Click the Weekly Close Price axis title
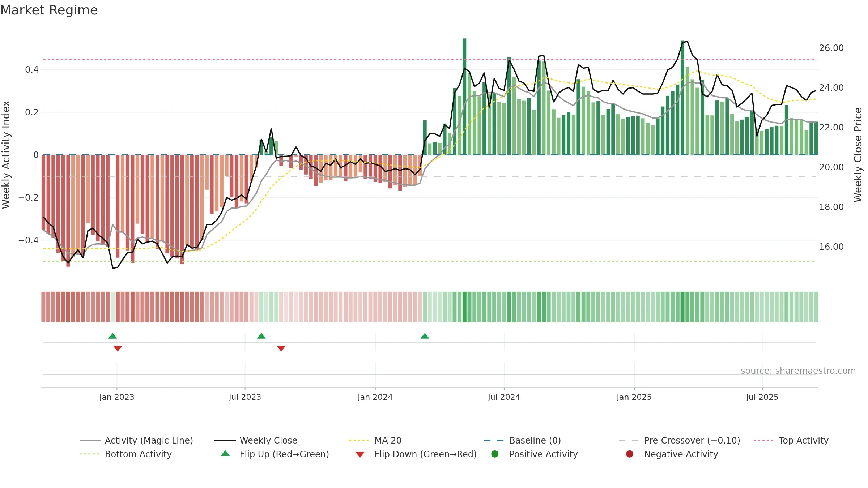This screenshot has height=488, width=868. pyautogui.click(x=858, y=155)
